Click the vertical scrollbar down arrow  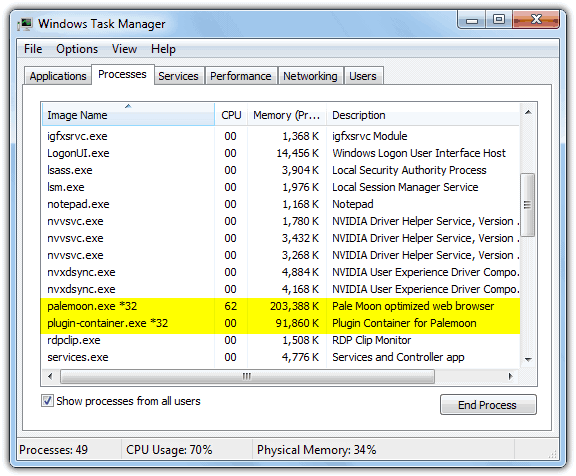pyautogui.click(x=528, y=360)
